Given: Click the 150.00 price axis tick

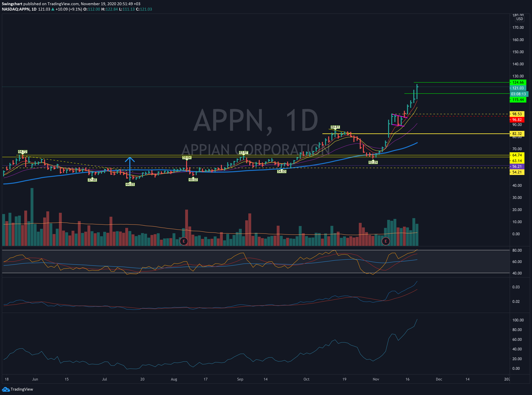Looking at the screenshot, I should tap(518, 52).
